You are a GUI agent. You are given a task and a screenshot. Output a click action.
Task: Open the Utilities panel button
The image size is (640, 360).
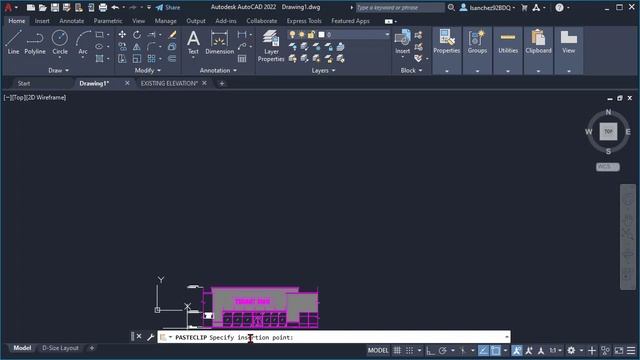pyautogui.click(x=508, y=42)
